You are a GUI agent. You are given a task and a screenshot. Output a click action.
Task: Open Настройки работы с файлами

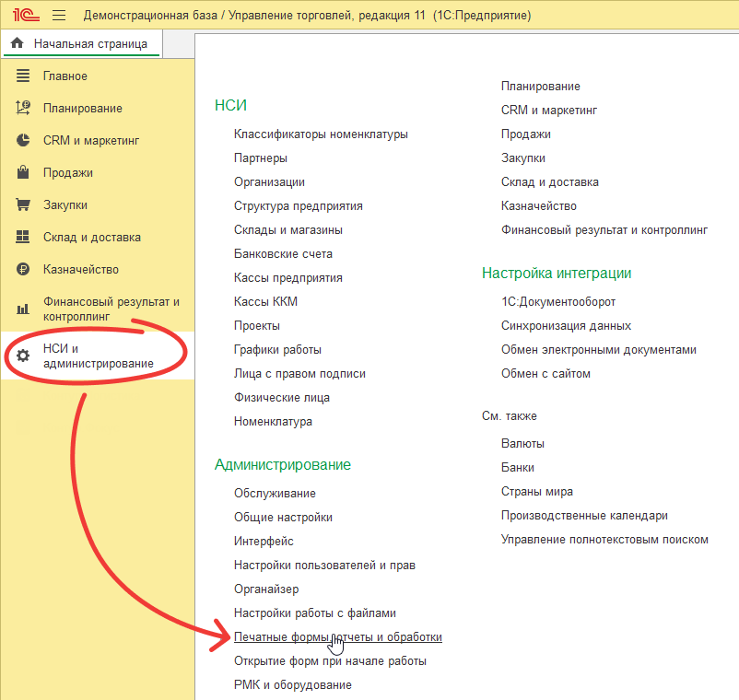(315, 613)
